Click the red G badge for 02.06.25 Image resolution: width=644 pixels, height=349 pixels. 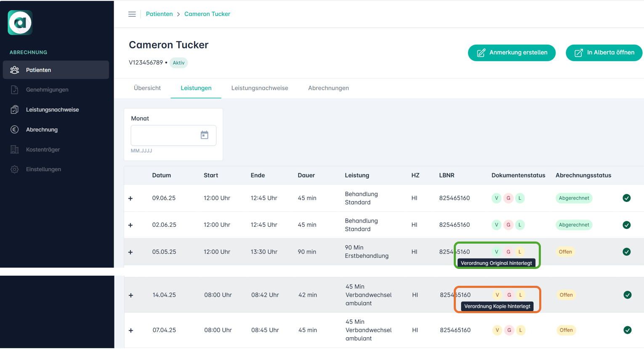(x=508, y=225)
